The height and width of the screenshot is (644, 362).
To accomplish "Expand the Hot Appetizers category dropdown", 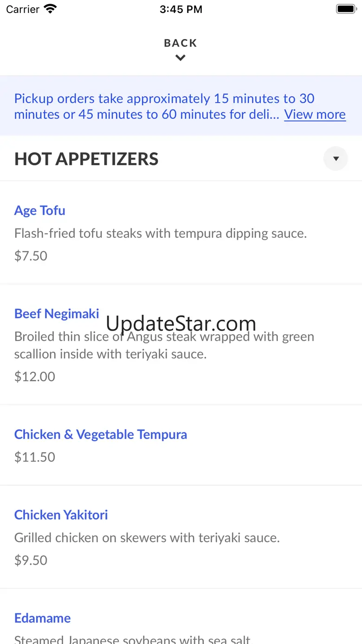I will (x=336, y=159).
